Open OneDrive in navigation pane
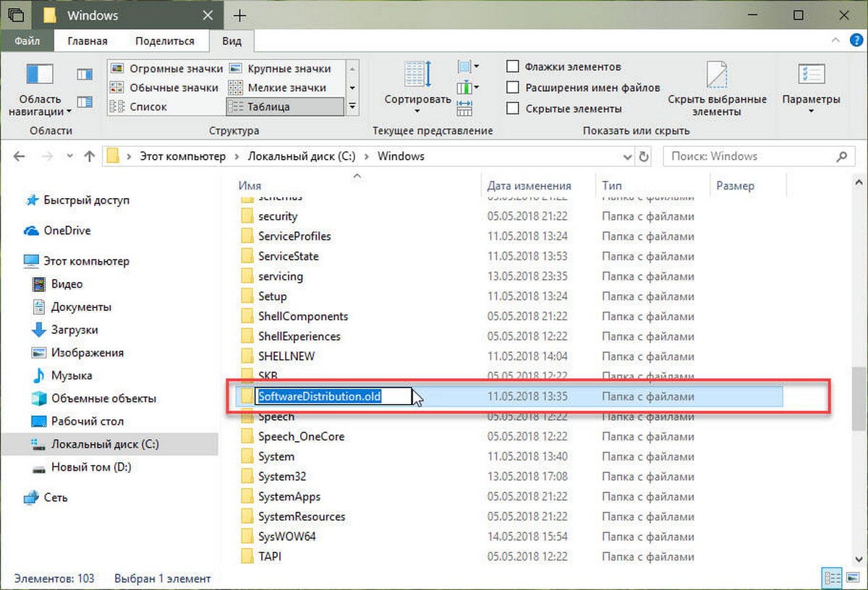Image resolution: width=868 pixels, height=590 pixels. tap(67, 231)
